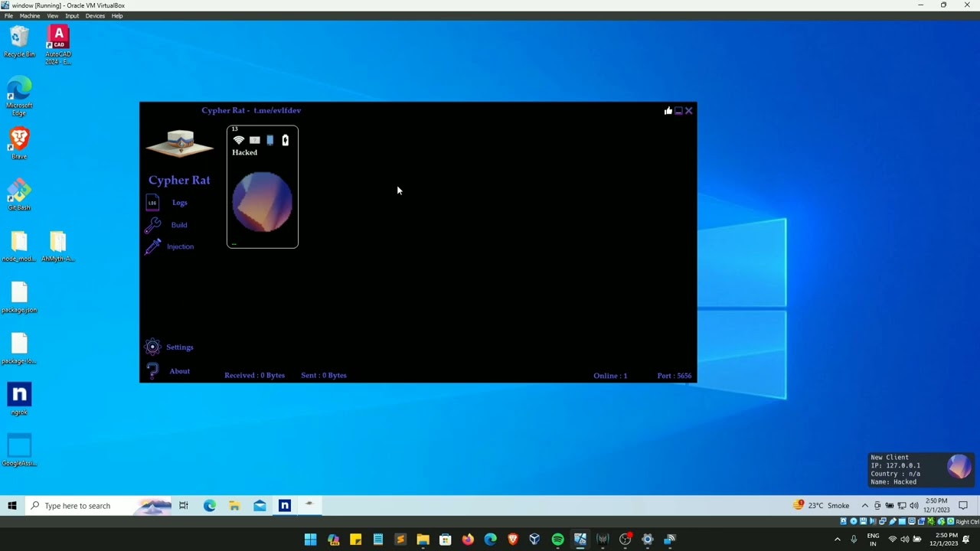This screenshot has height=551, width=980.
Task: Open Sublime Text from the host taskbar
Action: tap(400, 540)
